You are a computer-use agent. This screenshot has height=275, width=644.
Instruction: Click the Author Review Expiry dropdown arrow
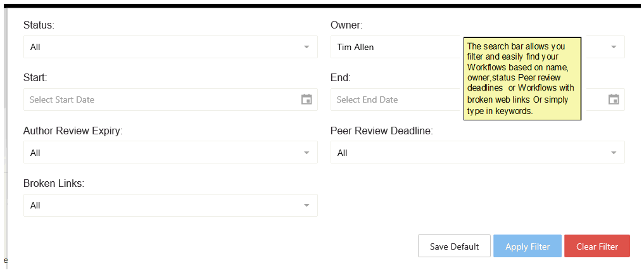click(x=306, y=153)
